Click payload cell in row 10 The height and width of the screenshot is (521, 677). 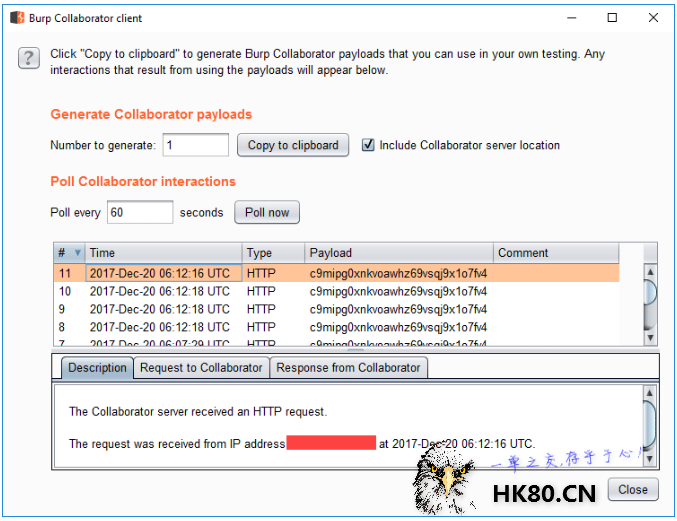coord(398,291)
